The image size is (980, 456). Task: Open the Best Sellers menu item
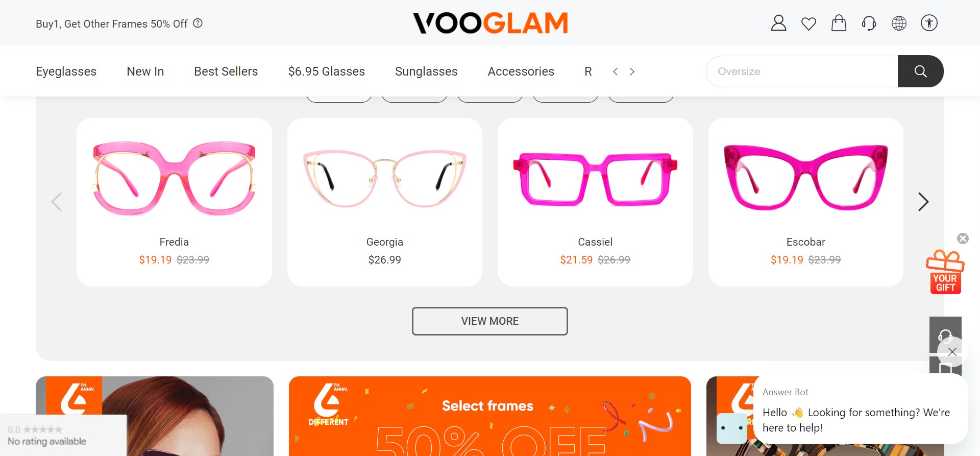(x=226, y=71)
